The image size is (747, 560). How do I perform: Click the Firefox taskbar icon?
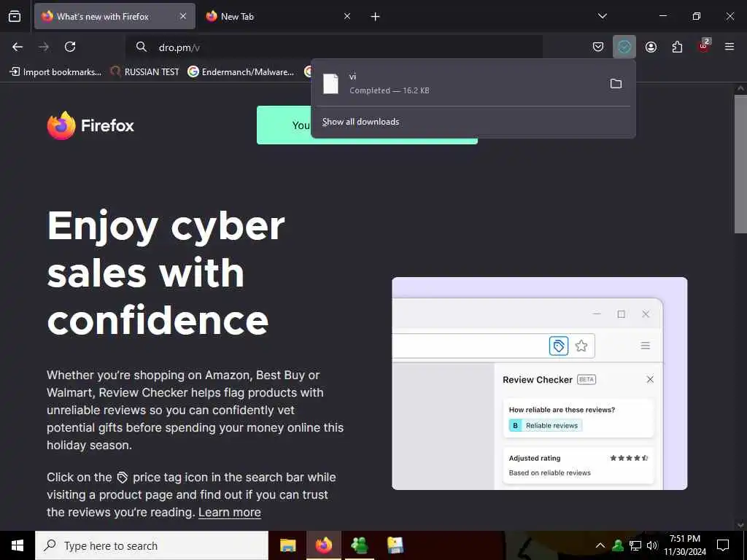click(x=323, y=545)
